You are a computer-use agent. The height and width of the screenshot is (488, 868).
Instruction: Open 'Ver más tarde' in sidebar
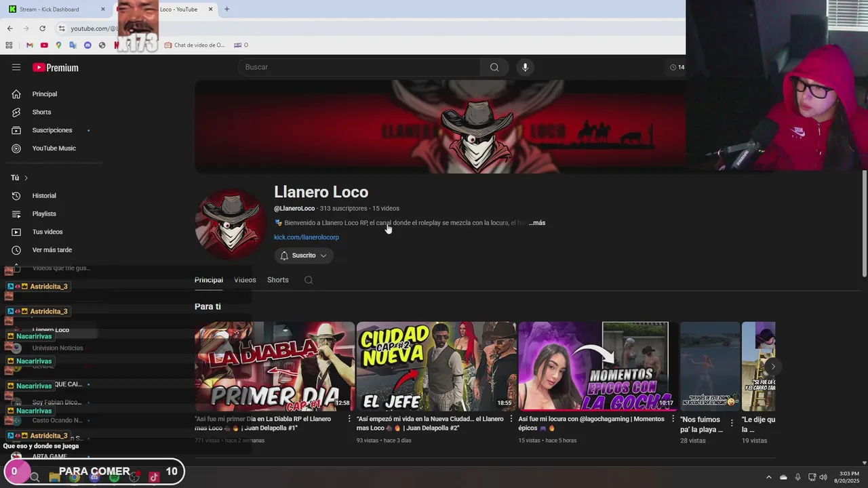52,250
